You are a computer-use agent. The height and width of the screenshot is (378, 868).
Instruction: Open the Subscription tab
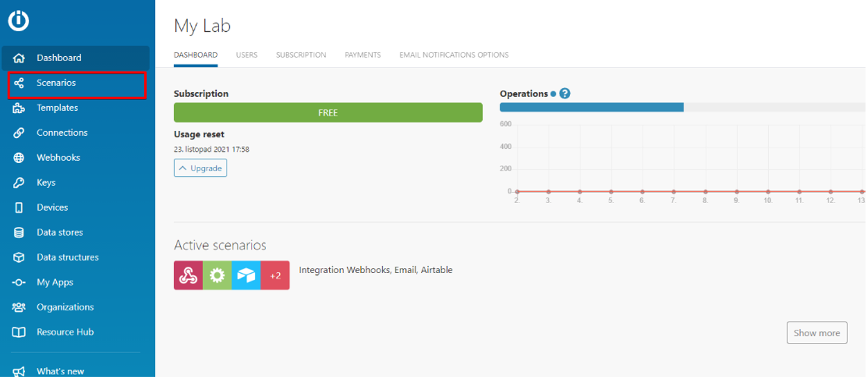tap(301, 55)
